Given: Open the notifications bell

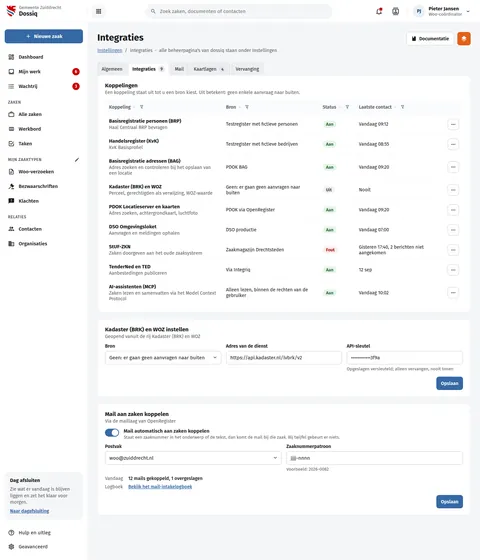Looking at the screenshot, I should pyautogui.click(x=379, y=11).
